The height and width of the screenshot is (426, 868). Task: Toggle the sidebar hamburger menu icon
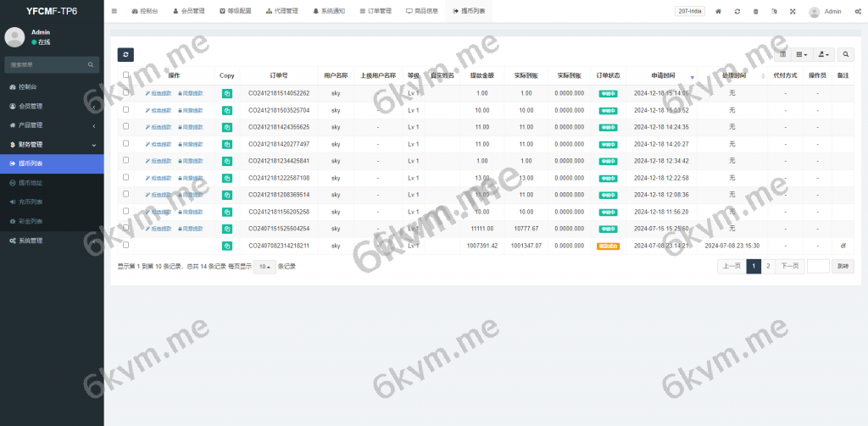pyautogui.click(x=114, y=12)
